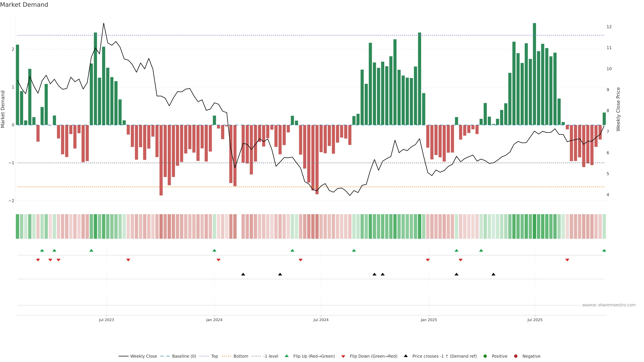Screen dimensions: 644x362
Task: Click the first black price-cross triangle marker
Action: [x=243, y=274]
